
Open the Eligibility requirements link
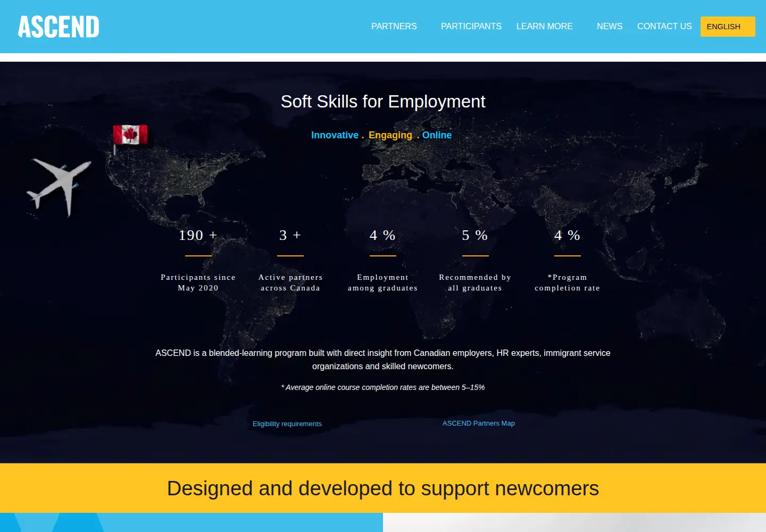coord(287,424)
